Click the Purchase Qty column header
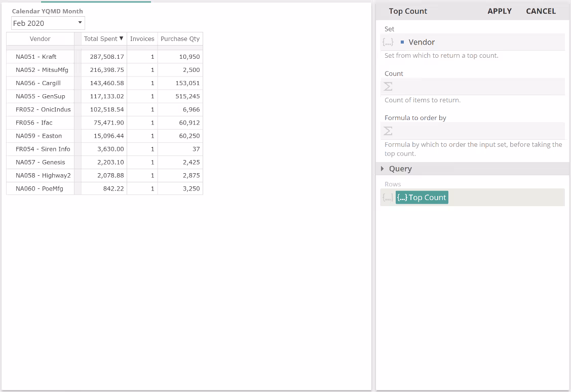This screenshot has width=571, height=392. [x=180, y=39]
